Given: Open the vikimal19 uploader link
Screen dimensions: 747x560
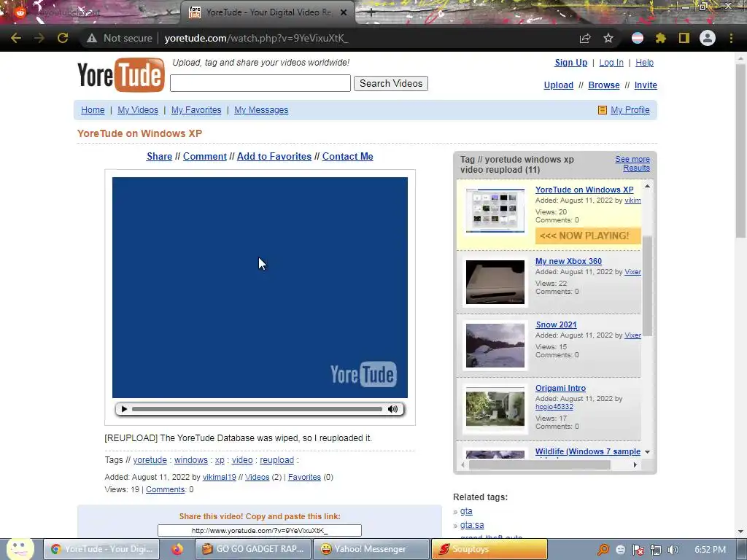Looking at the screenshot, I should [219, 477].
